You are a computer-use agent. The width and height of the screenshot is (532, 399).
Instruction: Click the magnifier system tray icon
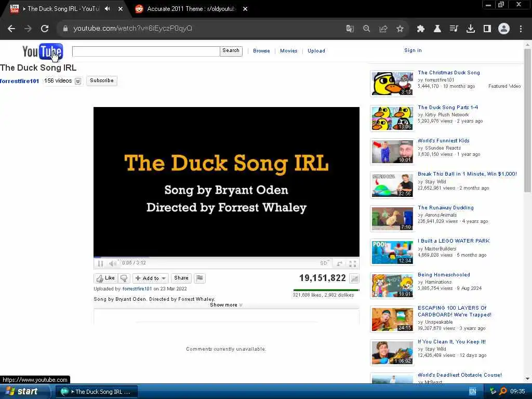click(503, 392)
